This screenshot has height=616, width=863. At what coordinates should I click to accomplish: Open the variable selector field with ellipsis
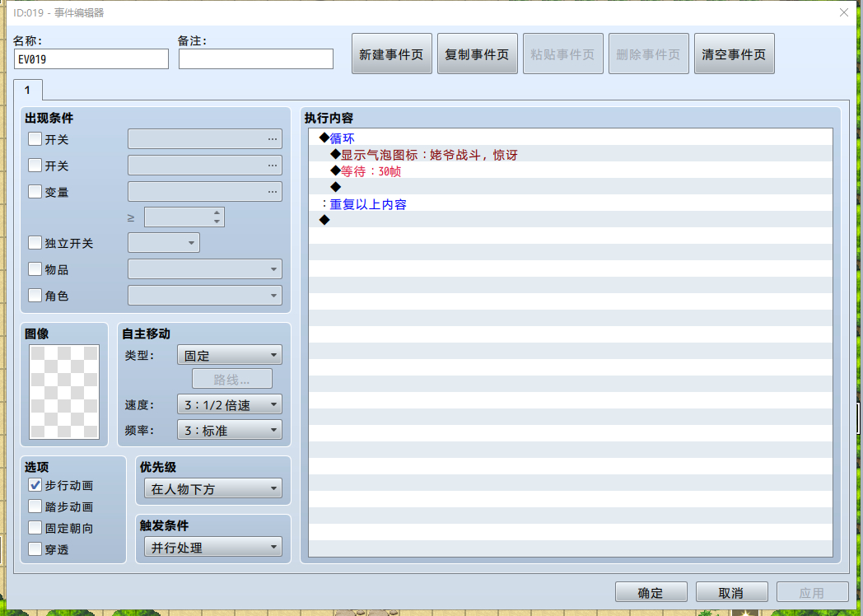coord(205,192)
